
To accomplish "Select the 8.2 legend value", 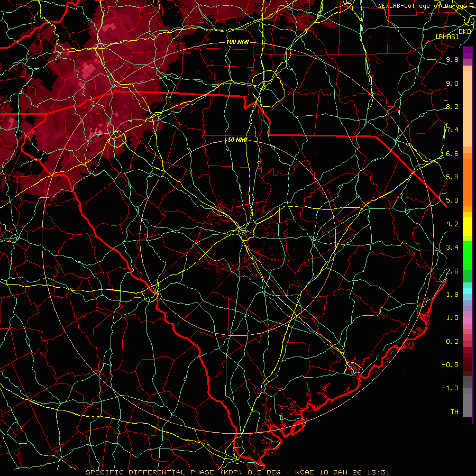I will (x=452, y=106).
